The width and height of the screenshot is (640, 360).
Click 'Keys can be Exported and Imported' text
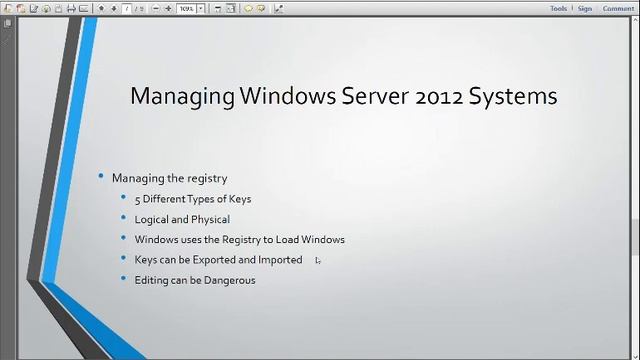218,260
